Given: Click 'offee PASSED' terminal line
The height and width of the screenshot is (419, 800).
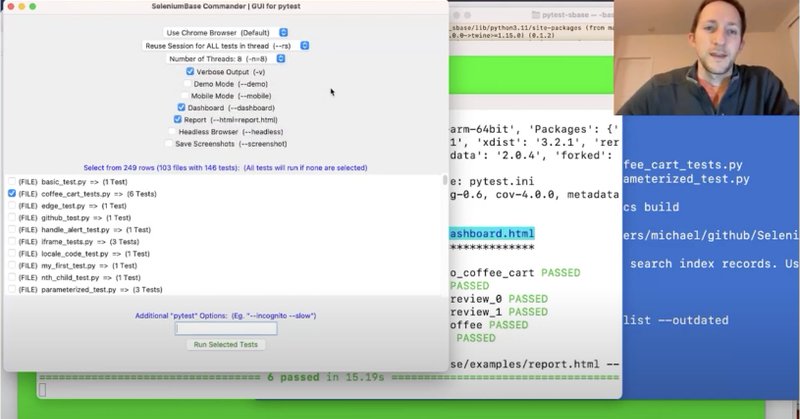Looking at the screenshot, I should coord(489,325).
